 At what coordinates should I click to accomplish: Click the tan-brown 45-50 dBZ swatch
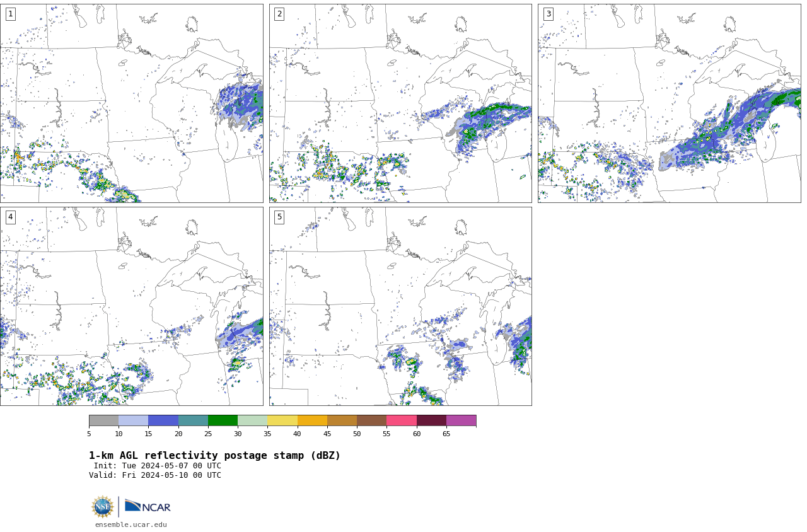click(342, 420)
